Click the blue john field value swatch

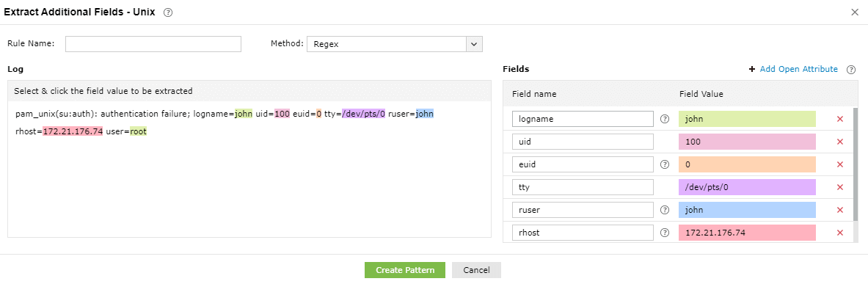click(748, 210)
